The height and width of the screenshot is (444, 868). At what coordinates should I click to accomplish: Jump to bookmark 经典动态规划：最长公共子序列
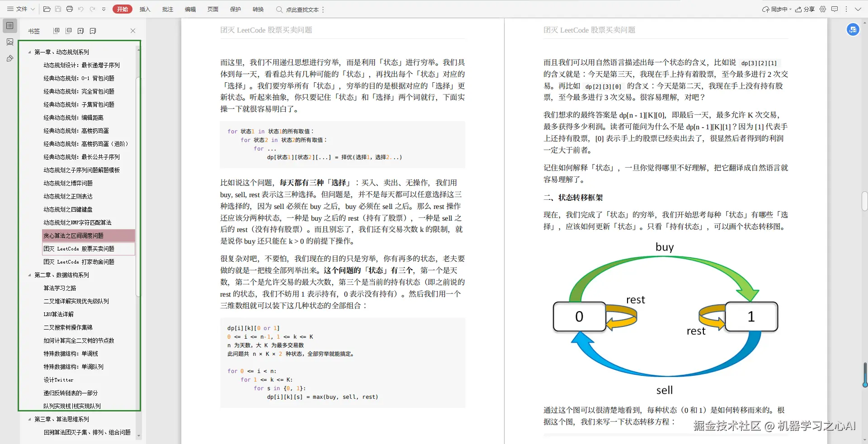82,157
